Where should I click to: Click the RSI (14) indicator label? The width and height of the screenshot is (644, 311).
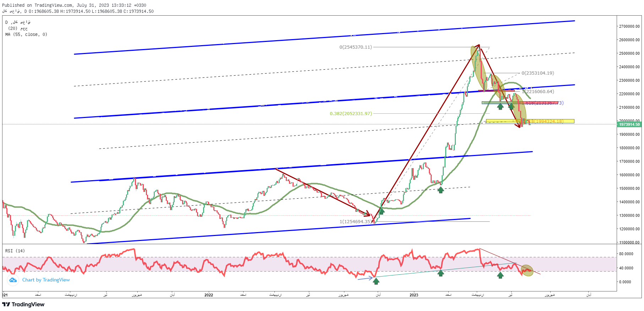tap(15, 251)
